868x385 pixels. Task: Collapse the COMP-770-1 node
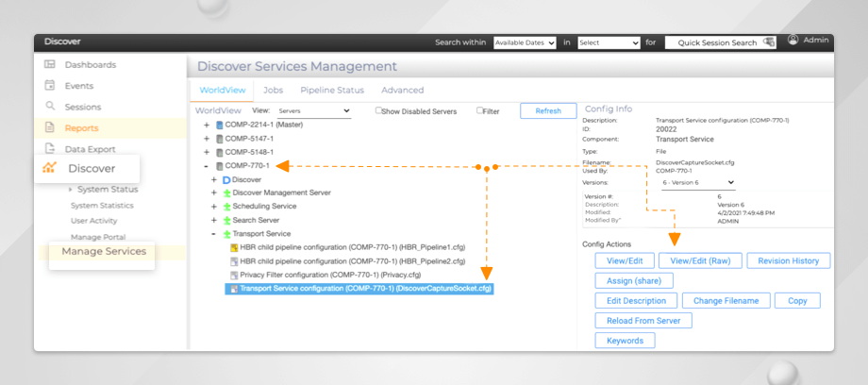coord(207,166)
